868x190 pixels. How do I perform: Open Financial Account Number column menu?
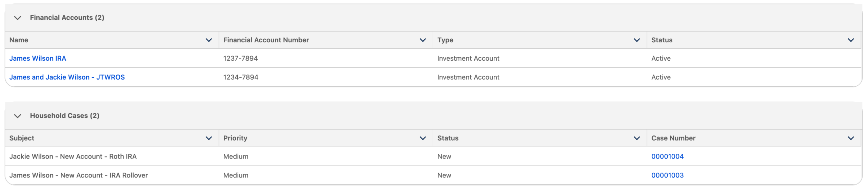422,40
